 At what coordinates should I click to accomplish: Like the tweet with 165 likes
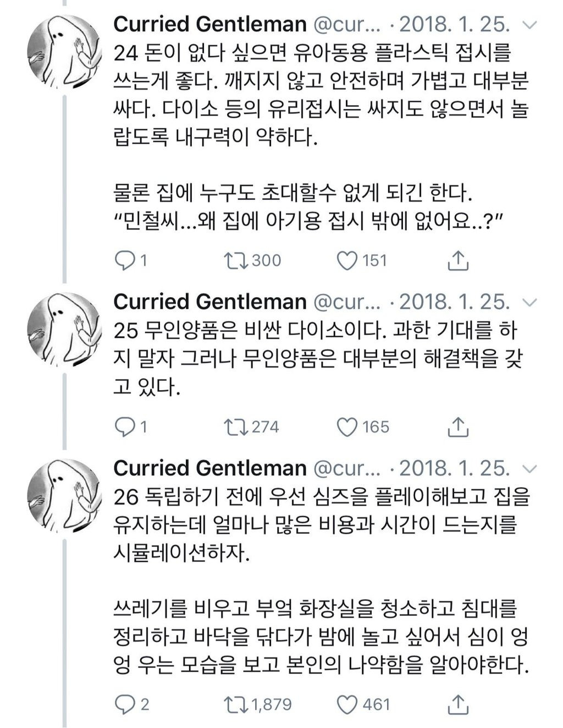click(x=347, y=427)
